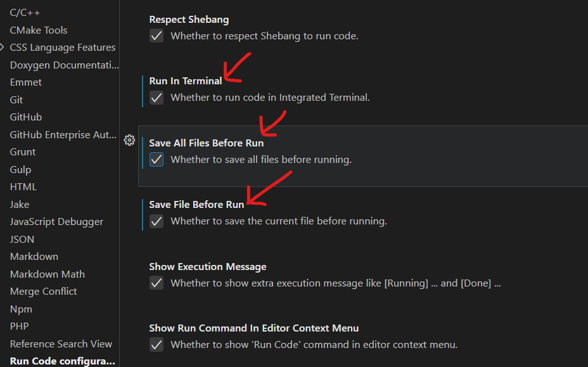The height and width of the screenshot is (367, 588).
Task: Select Merge Conflict in sidebar
Action: [x=44, y=292]
